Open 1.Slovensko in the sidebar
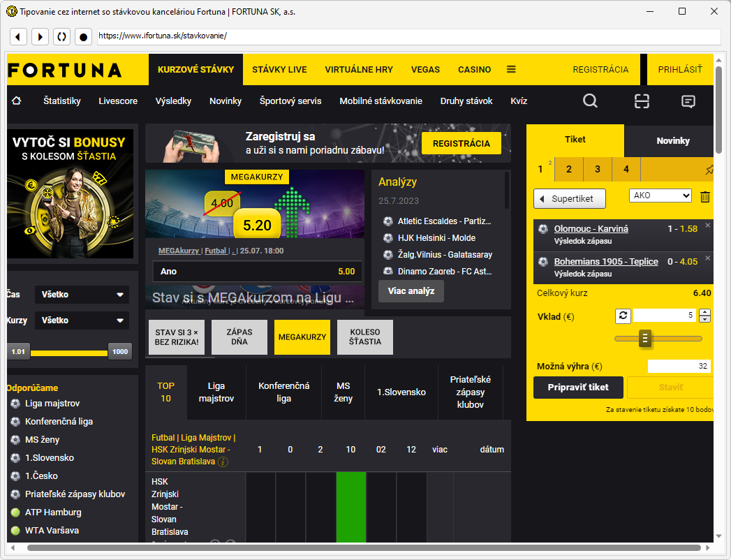Image resolution: width=731 pixels, height=560 pixels. [x=50, y=458]
